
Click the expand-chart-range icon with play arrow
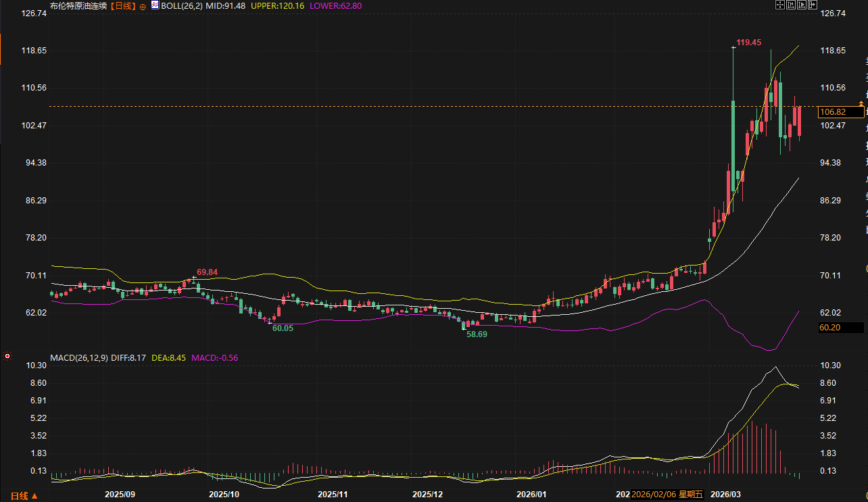click(801, 5)
